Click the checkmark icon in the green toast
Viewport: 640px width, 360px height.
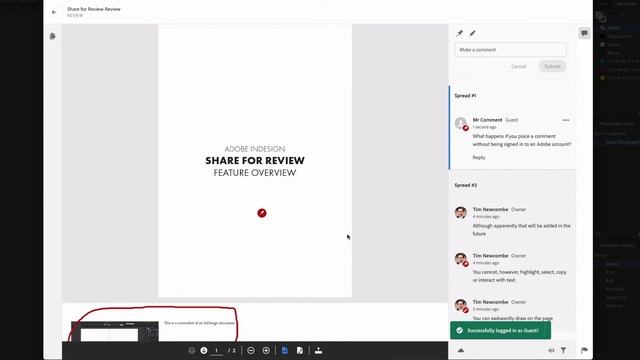(x=460, y=331)
